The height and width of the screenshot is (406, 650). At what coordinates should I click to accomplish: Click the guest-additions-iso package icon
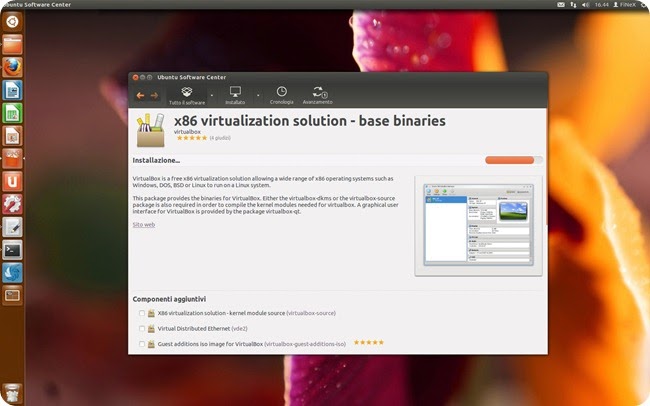151,344
